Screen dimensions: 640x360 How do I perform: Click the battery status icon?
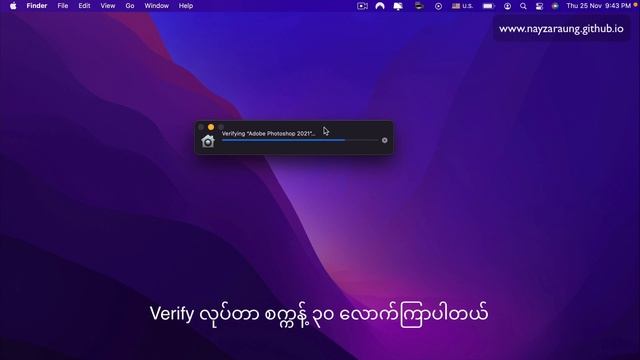click(489, 6)
